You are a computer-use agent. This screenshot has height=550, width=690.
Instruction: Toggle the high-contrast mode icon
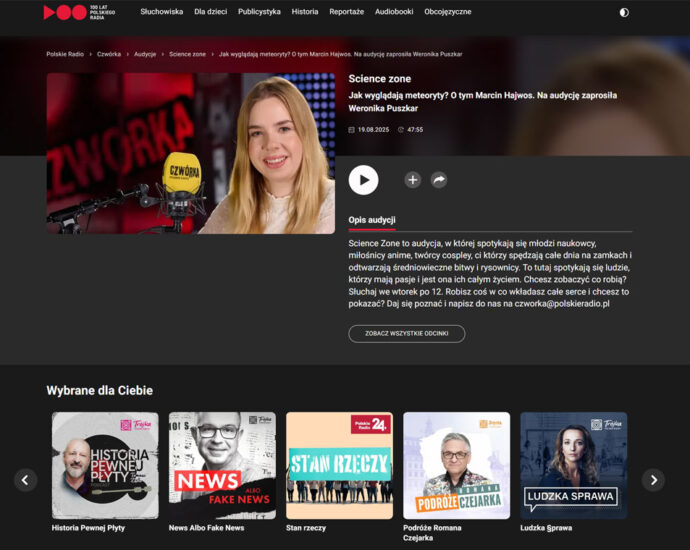pos(624,12)
